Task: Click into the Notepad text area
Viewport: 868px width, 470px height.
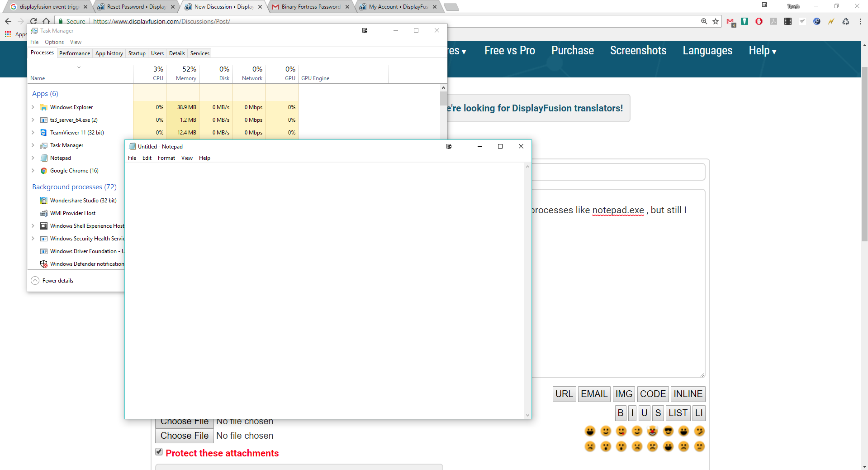Action: pos(324,290)
